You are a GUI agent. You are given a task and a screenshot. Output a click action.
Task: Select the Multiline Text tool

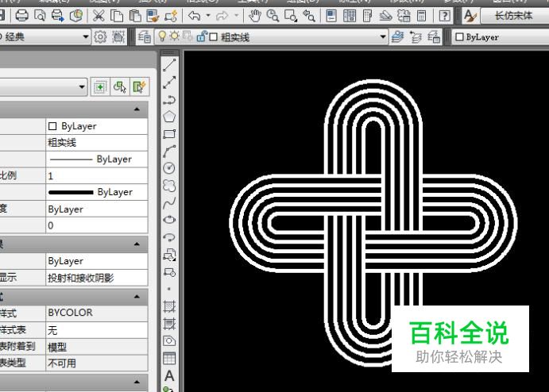169,375
